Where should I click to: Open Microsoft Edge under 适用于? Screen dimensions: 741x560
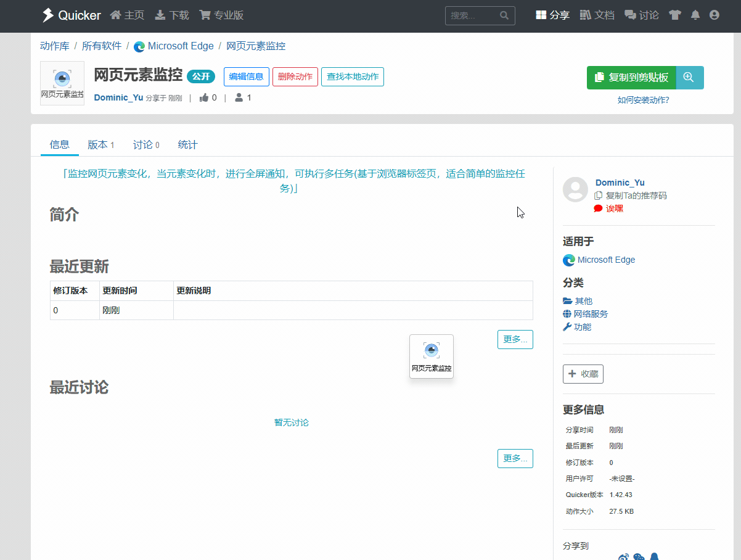point(599,260)
